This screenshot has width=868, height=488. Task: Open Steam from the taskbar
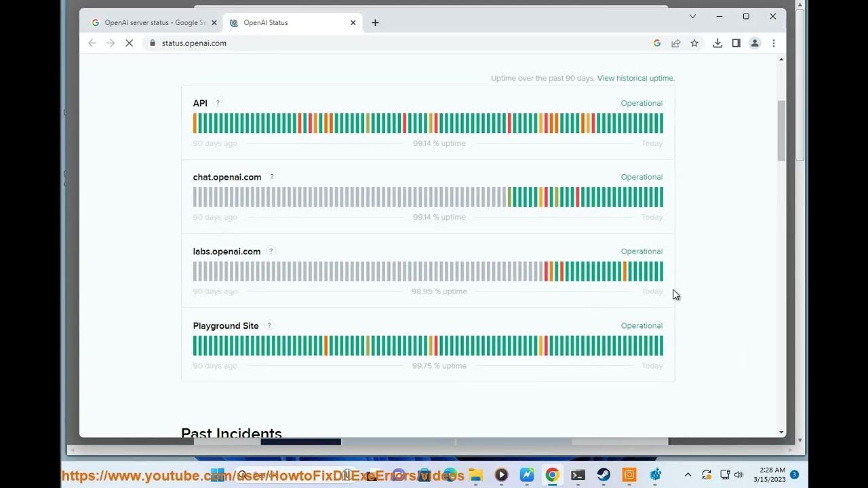point(604,474)
